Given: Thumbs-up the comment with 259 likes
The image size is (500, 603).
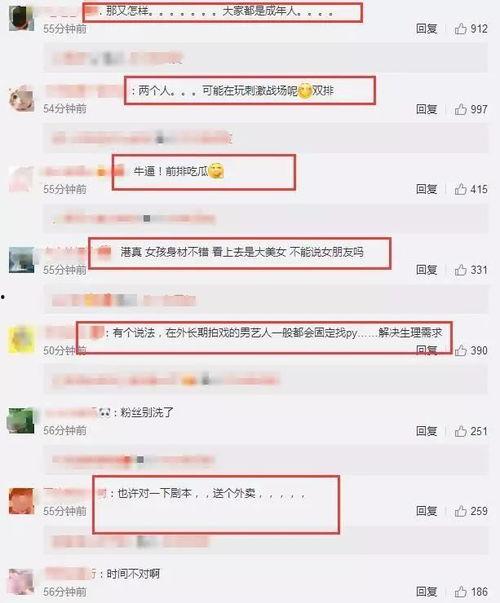Looking at the screenshot, I should [460, 511].
